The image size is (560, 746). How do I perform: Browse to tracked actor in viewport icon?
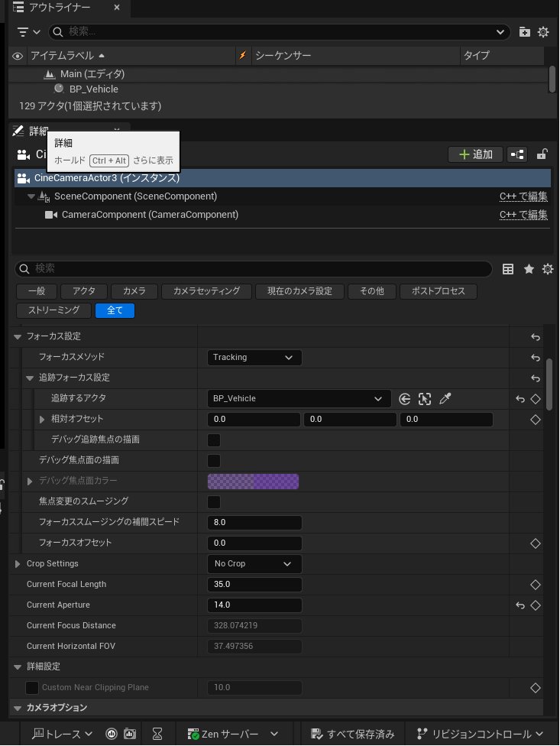pos(425,399)
